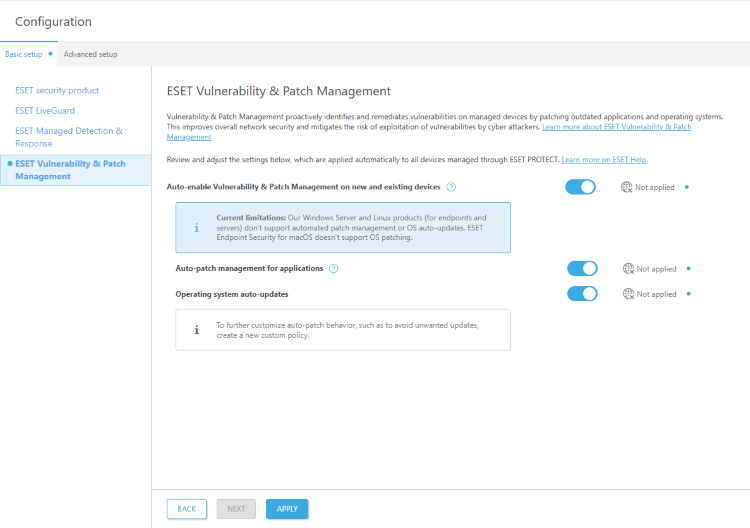Screen dimensions: 750x528
Task: Select ESET security product in sidebar
Action: (57, 90)
